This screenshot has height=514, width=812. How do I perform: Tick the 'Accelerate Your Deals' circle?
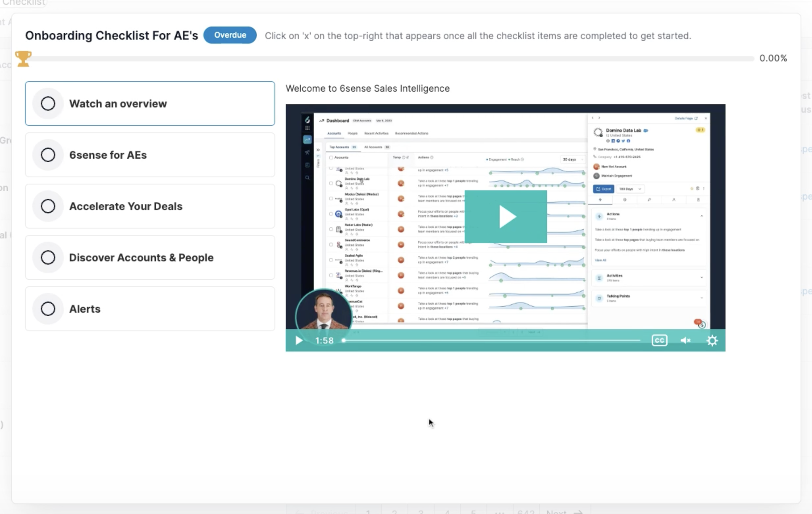pos(48,206)
